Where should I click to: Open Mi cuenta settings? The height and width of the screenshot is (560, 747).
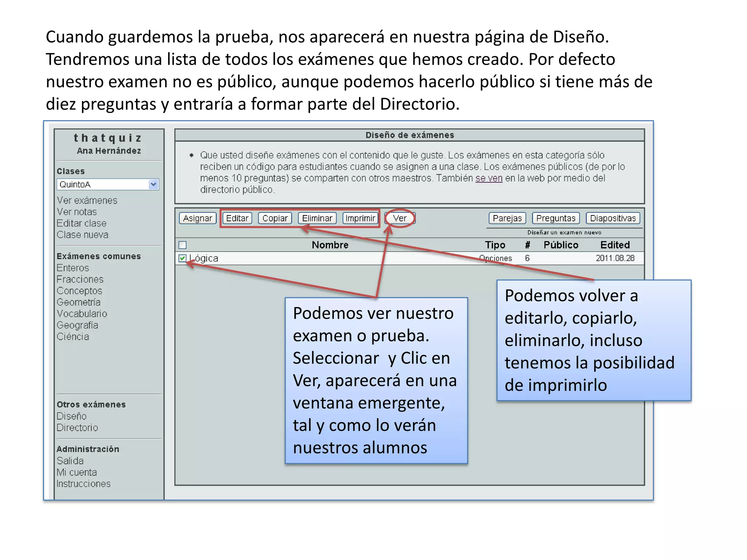click(77, 472)
